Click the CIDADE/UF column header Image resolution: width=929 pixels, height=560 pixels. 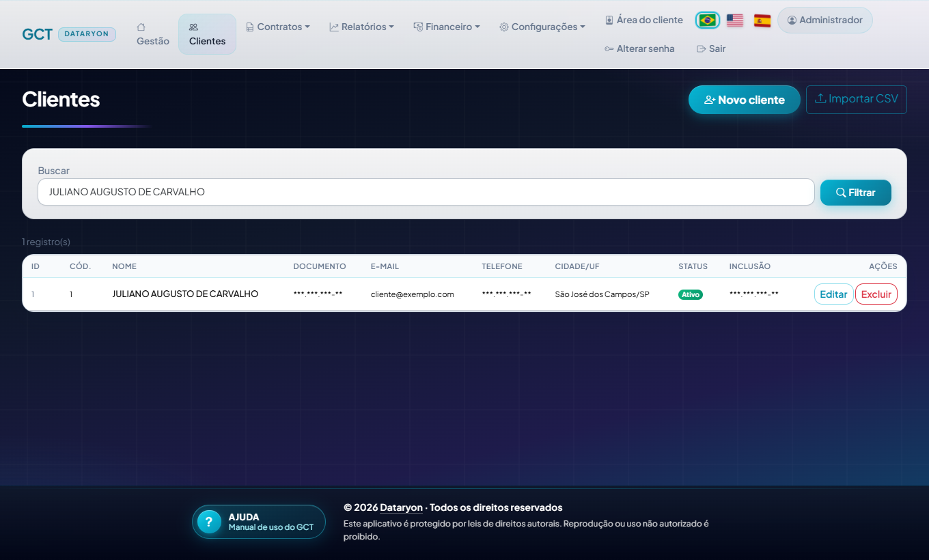tap(577, 266)
